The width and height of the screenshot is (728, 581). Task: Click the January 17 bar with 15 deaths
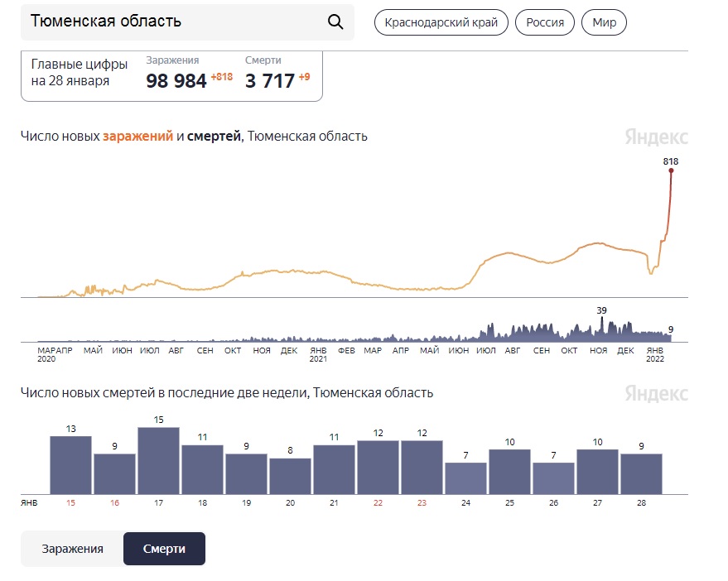[158, 460]
